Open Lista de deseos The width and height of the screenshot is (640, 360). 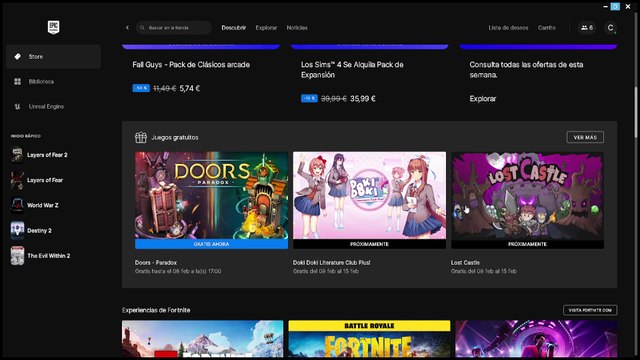pyautogui.click(x=508, y=28)
